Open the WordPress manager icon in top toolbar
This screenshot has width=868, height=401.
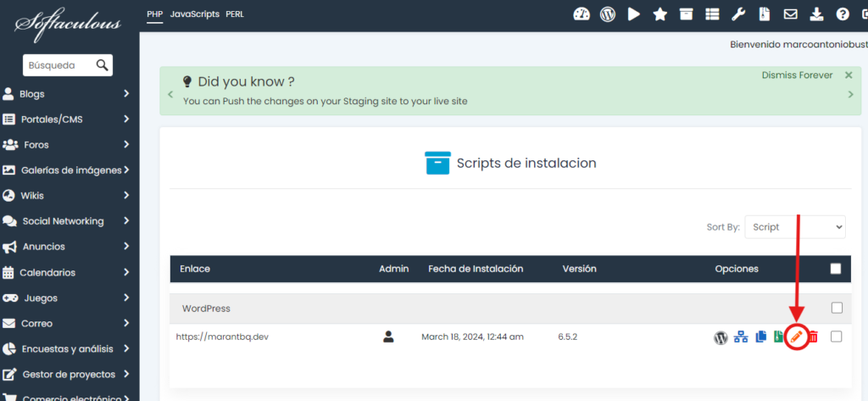(607, 14)
